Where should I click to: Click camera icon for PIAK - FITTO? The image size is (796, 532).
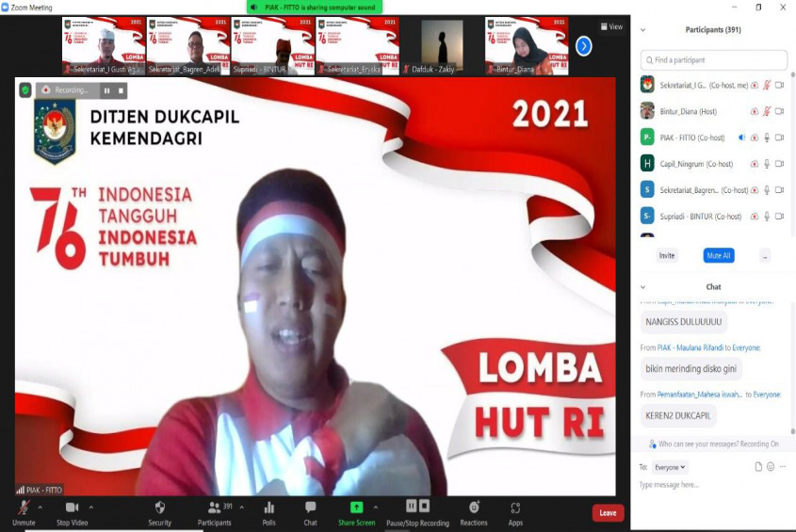(780, 137)
